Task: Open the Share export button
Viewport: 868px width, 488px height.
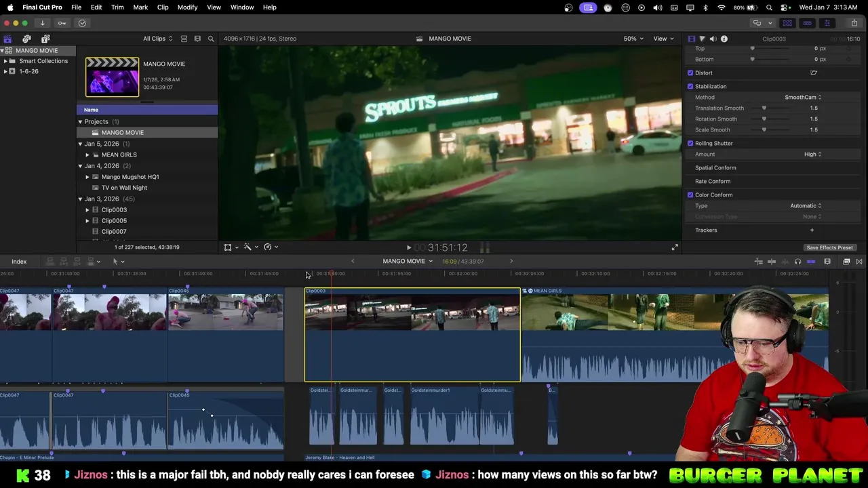Action: (x=854, y=23)
